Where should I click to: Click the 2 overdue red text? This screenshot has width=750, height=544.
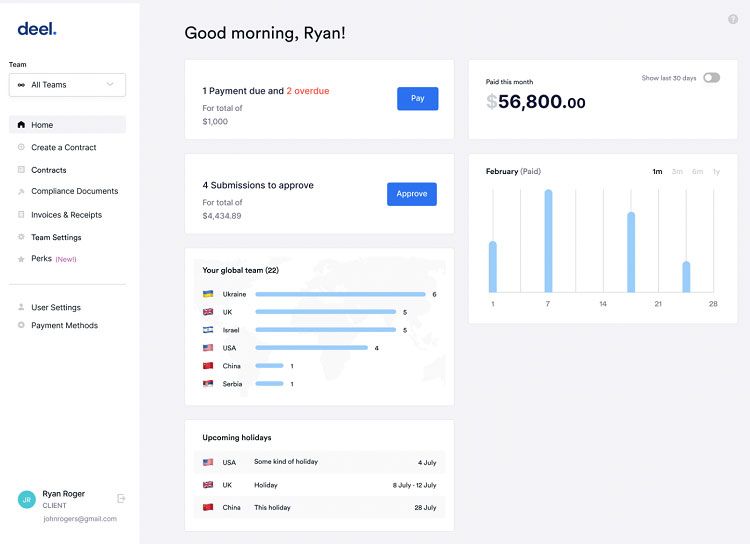(308, 91)
